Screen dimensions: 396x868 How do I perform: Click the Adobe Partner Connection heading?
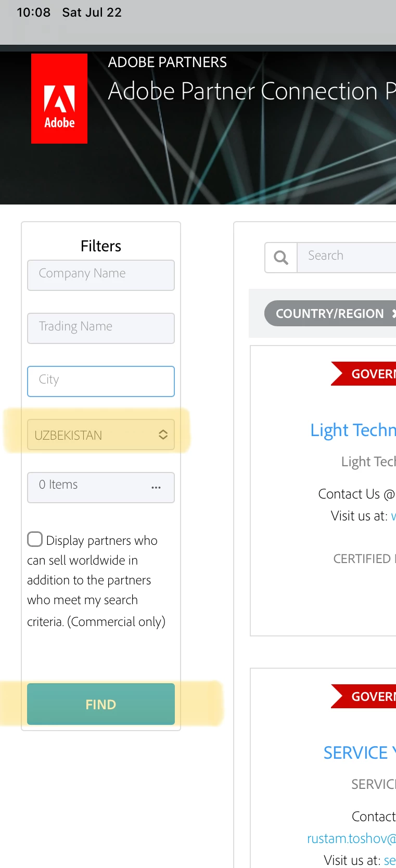point(252,92)
